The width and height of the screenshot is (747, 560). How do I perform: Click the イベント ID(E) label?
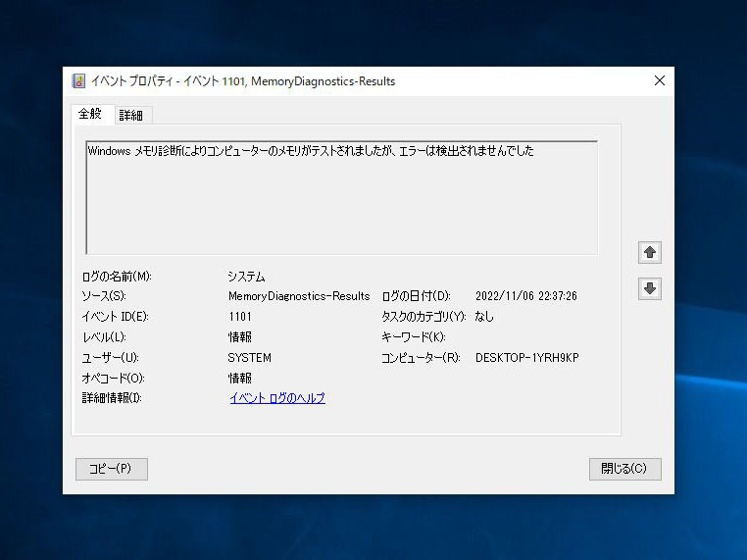[x=116, y=317]
